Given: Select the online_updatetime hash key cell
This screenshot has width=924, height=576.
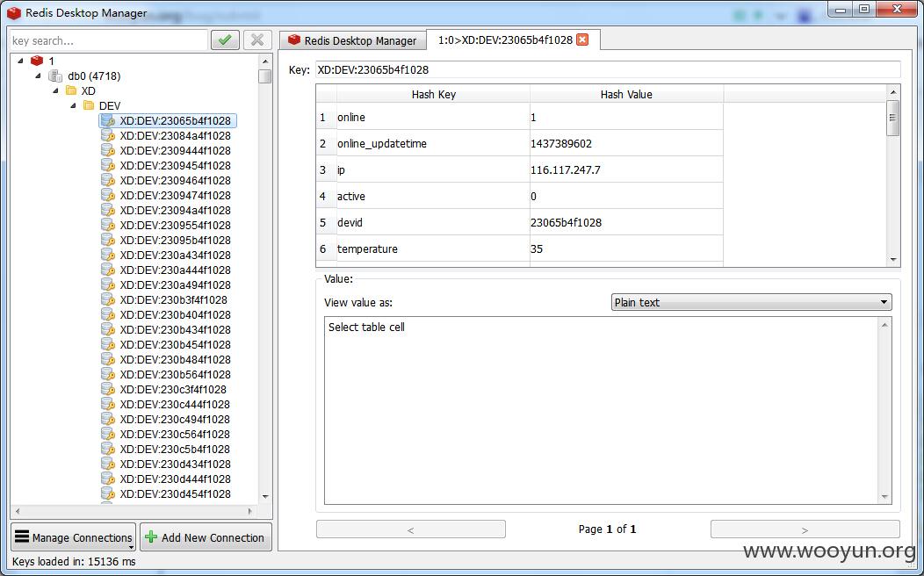Looking at the screenshot, I should [433, 143].
